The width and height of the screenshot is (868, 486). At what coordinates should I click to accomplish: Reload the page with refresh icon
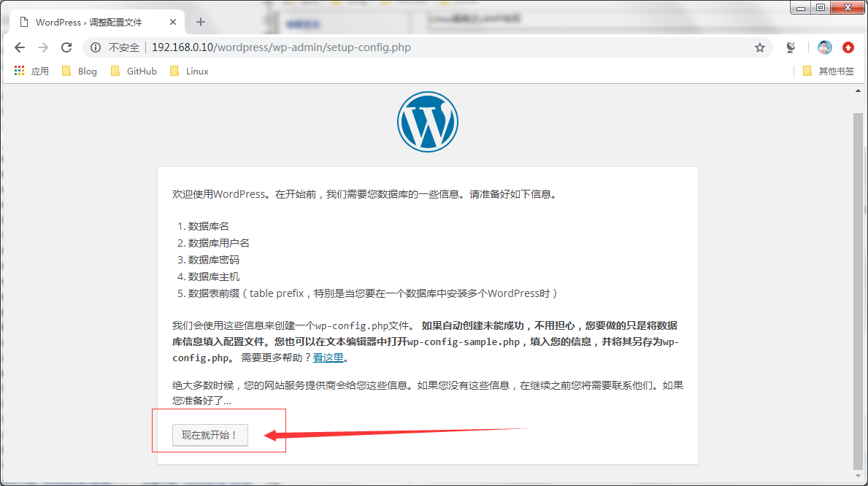click(x=66, y=47)
